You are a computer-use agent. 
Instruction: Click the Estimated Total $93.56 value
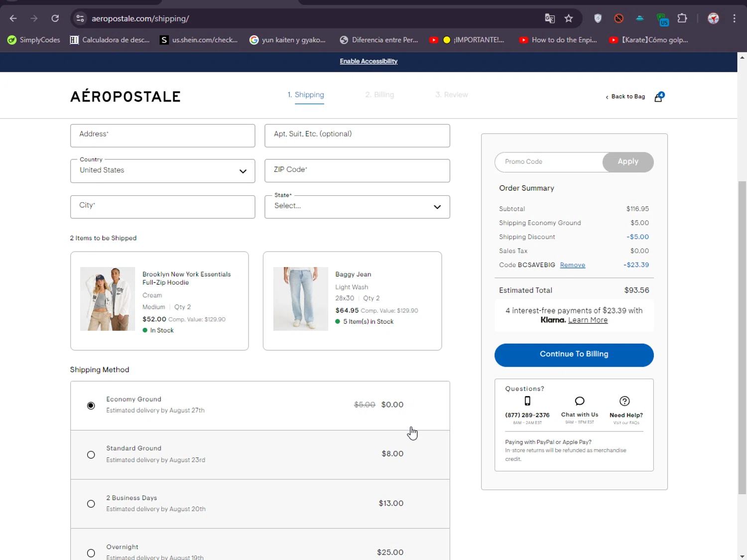pyautogui.click(x=636, y=290)
